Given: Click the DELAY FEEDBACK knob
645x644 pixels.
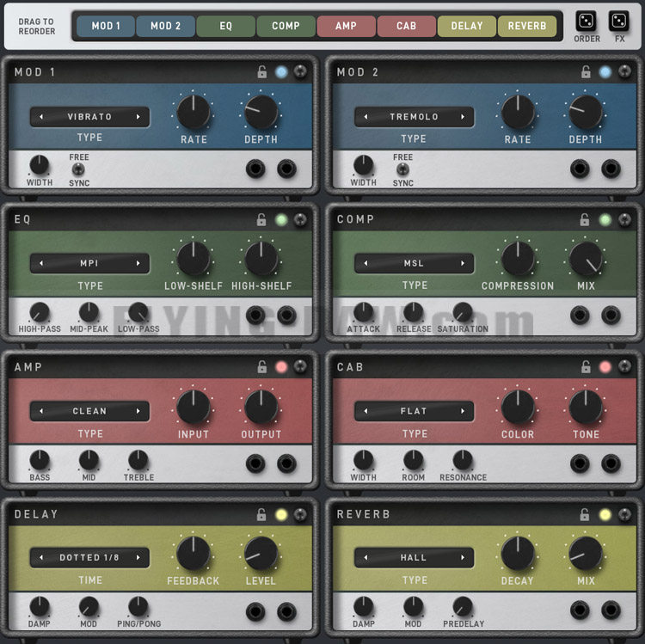Looking at the screenshot, I should (x=193, y=554).
